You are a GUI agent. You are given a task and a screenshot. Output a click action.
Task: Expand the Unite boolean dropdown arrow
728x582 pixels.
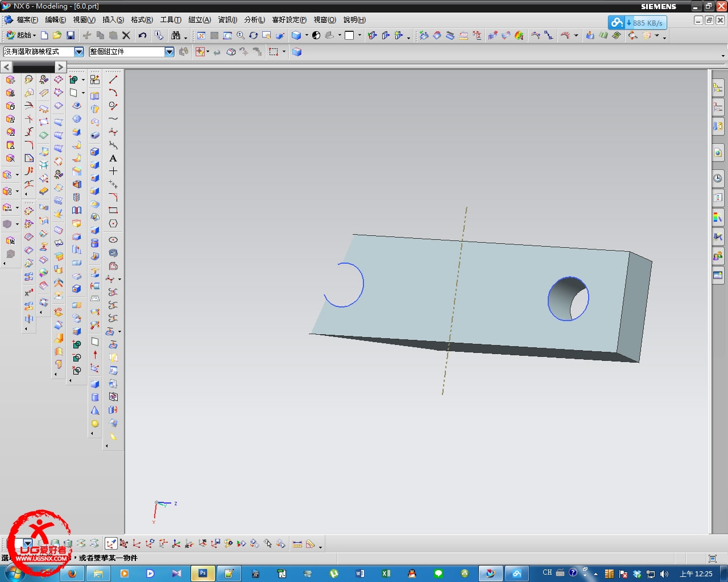tap(83, 80)
